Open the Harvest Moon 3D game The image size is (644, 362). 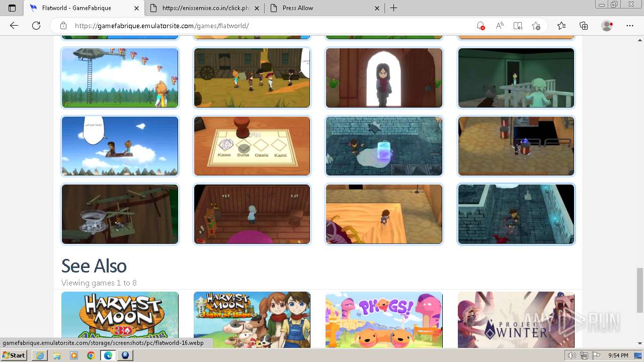(120, 319)
